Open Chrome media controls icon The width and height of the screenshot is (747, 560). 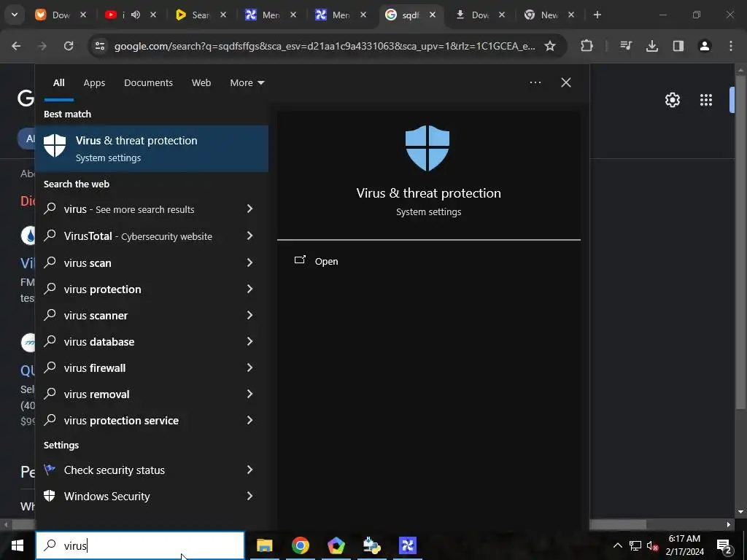[x=626, y=46]
